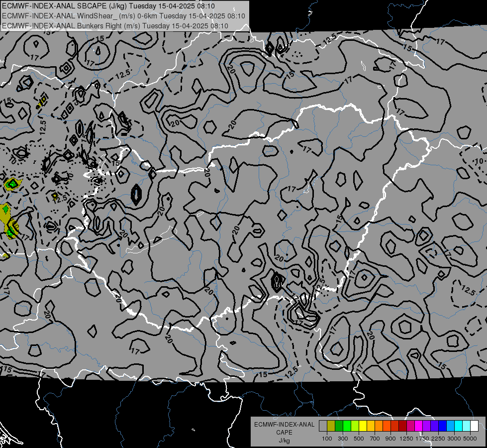Click the J/kg unit label in legend

pos(284,441)
